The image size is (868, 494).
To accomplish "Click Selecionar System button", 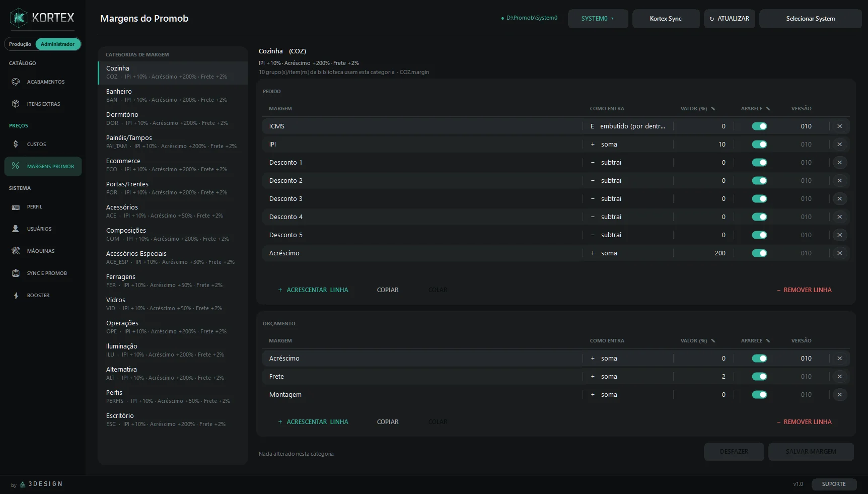I will click(810, 19).
